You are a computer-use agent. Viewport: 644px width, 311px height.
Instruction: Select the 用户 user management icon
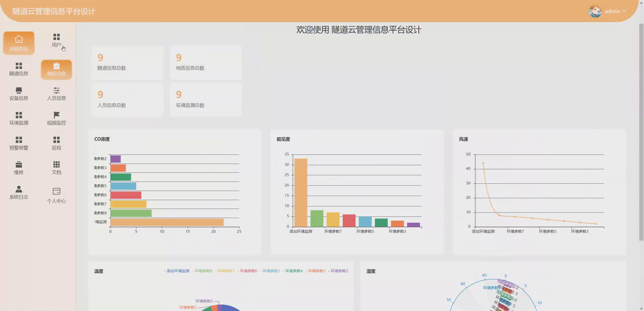(56, 41)
